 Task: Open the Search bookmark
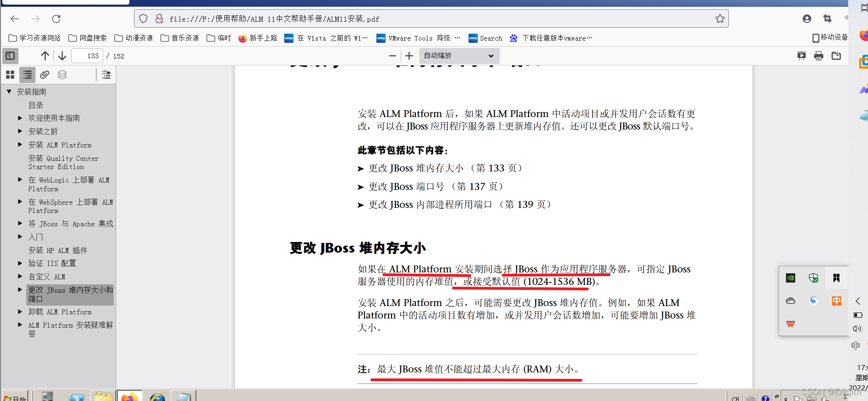tap(486, 38)
